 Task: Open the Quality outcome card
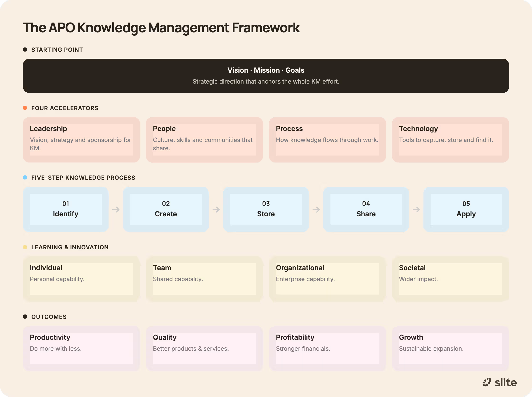click(204, 349)
